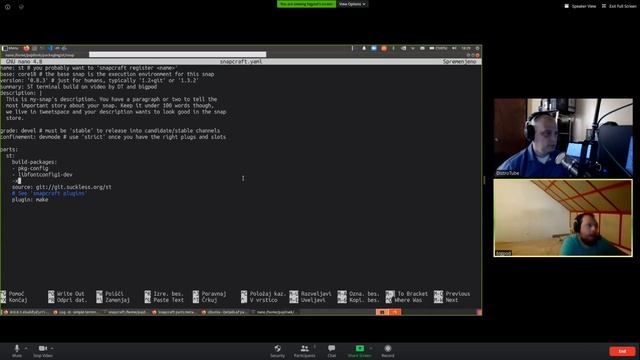Select the DistroTube video thumbnail
Viewport: 640px width, 360px height.
(563, 138)
